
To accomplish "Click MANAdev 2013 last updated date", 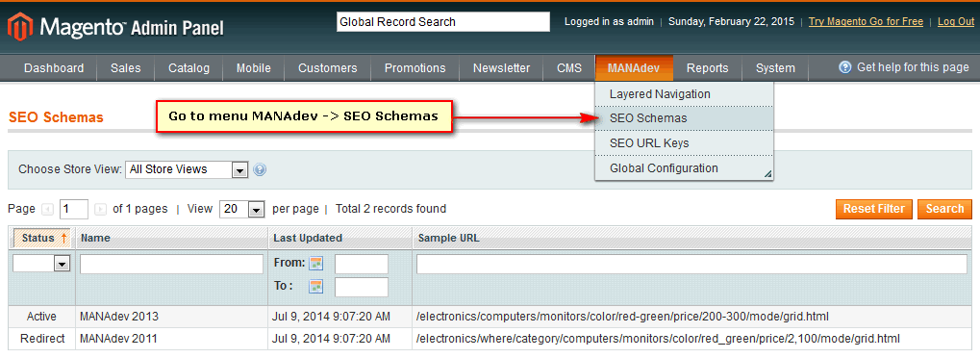I will click(332, 317).
